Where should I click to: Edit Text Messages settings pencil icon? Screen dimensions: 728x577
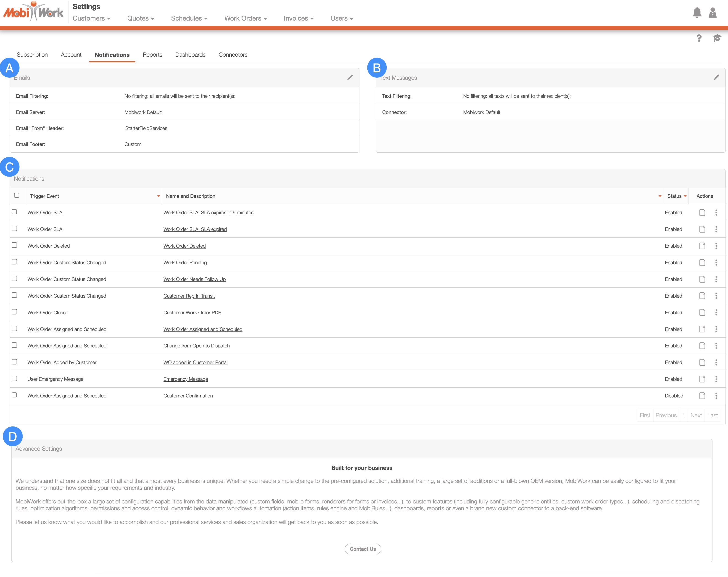(x=716, y=78)
